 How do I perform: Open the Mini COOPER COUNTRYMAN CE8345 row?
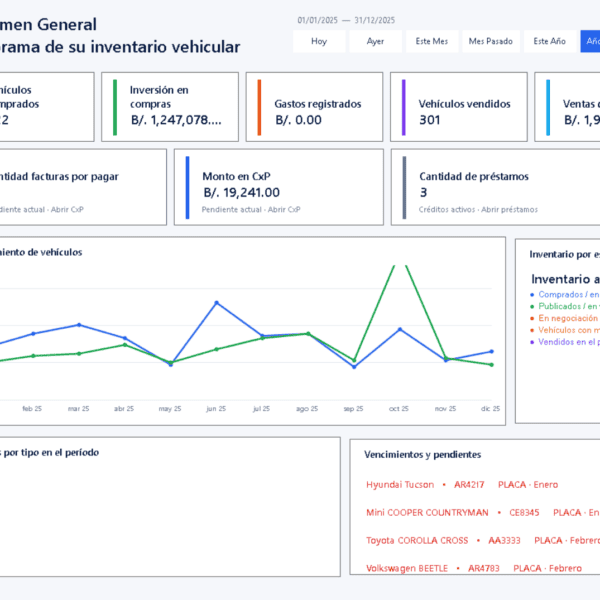click(483, 512)
